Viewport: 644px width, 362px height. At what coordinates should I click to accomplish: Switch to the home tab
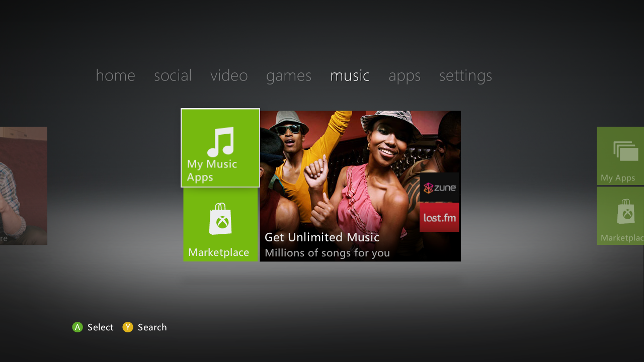(115, 75)
